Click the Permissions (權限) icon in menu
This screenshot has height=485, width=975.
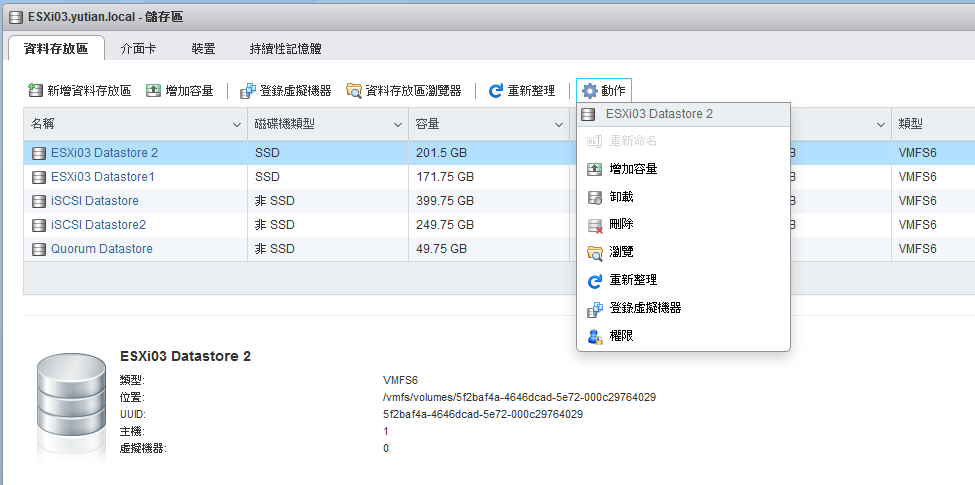click(x=595, y=337)
